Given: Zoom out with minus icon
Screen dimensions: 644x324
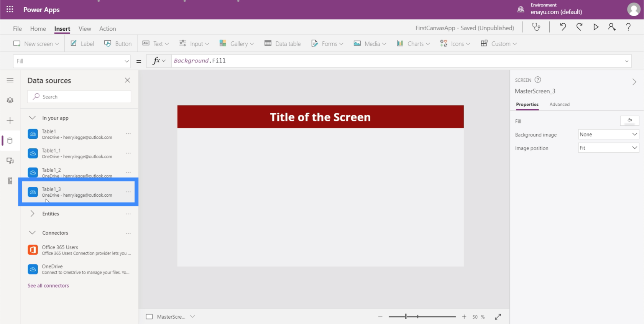Looking at the screenshot, I should pyautogui.click(x=380, y=317).
